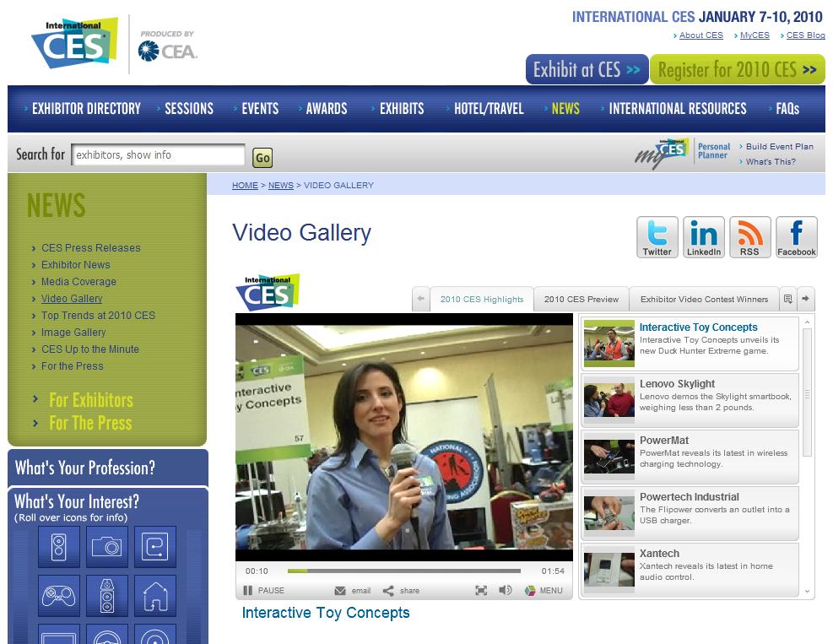Open CES Press Releases sidebar link
Image resolution: width=833 pixels, height=644 pixels.
[x=91, y=247]
